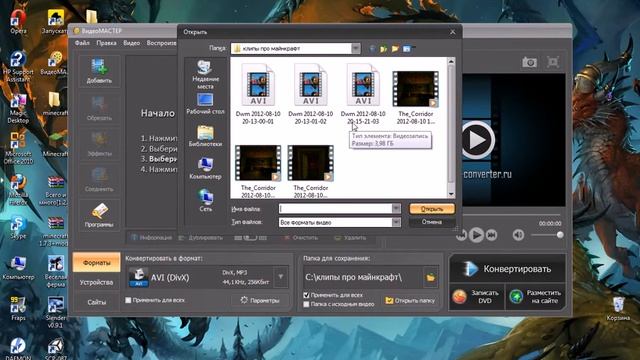Click the up-one-level folder icon
Viewport: 640px width, 360px height.
click(x=383, y=49)
